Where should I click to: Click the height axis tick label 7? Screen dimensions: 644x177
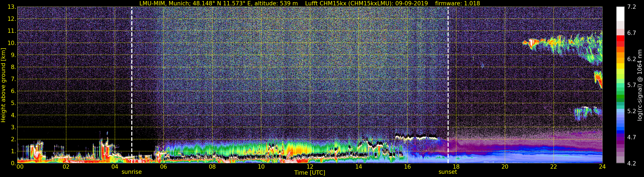[13, 79]
